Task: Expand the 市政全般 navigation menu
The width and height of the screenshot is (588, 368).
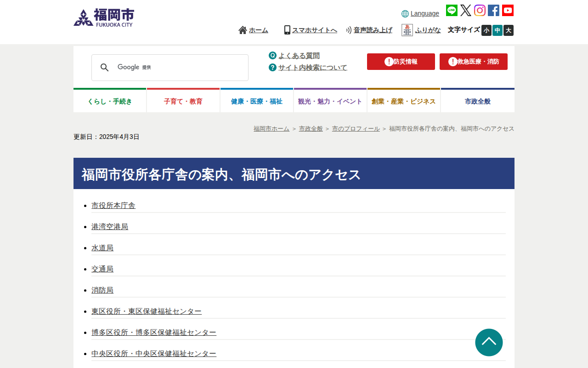Action: (477, 101)
